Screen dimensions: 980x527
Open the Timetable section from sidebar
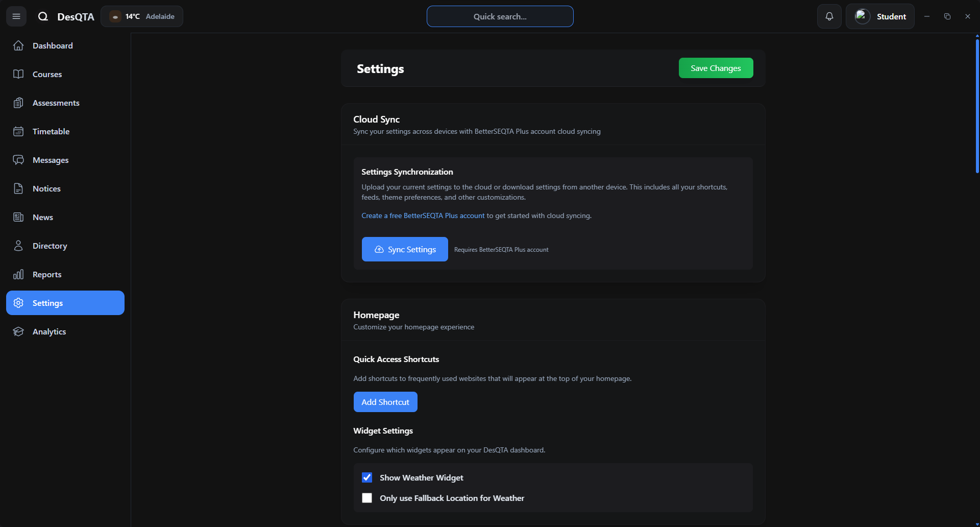coord(18,131)
